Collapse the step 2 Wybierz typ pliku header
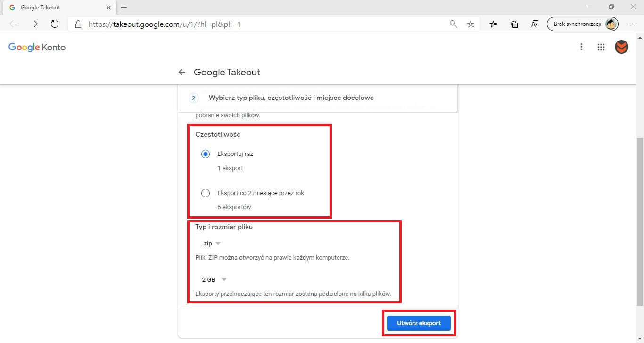644x343 pixels. [x=318, y=98]
